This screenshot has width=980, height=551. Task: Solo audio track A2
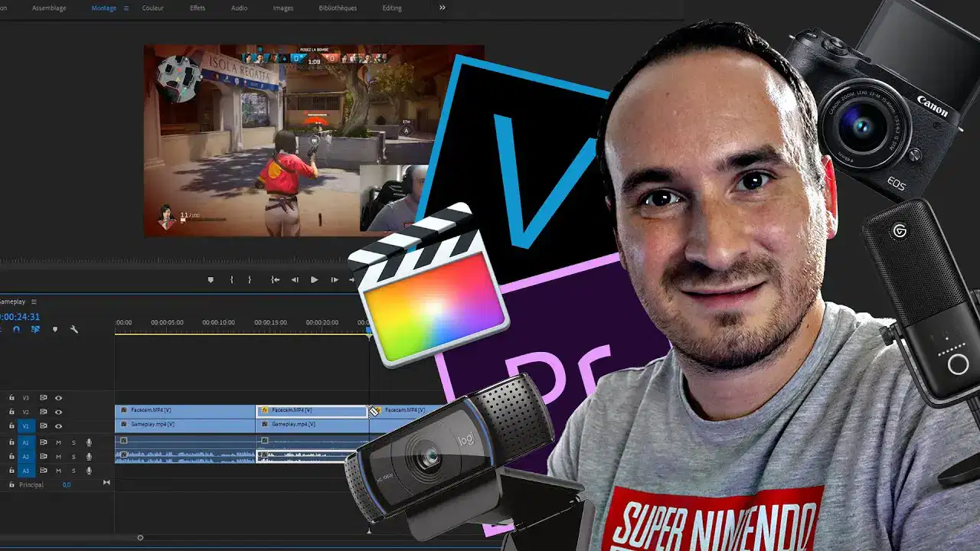(73, 456)
